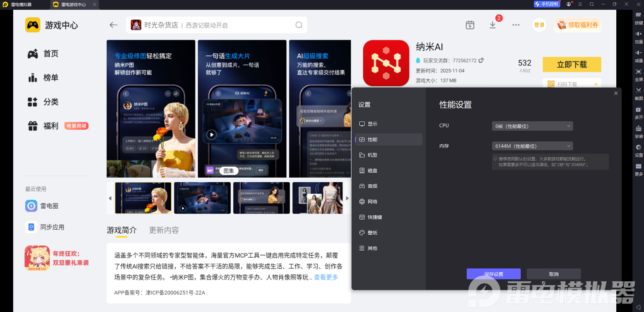The image size is (644, 312).
Task: Select the 纳米P图 screenshot thumbnail
Action: 143,198
